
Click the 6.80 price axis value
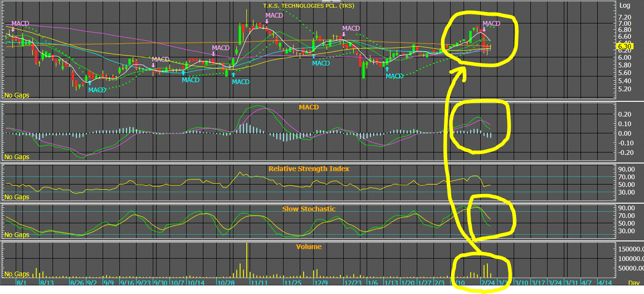625,30
